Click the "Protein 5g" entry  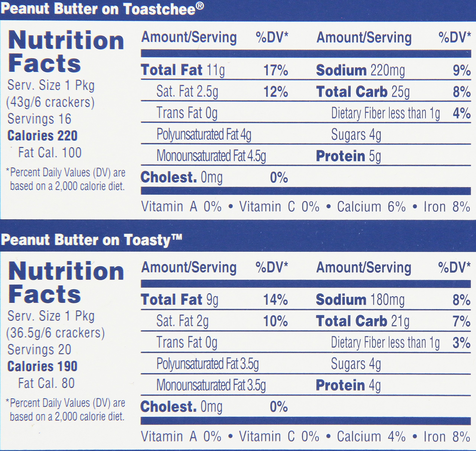pos(348,156)
